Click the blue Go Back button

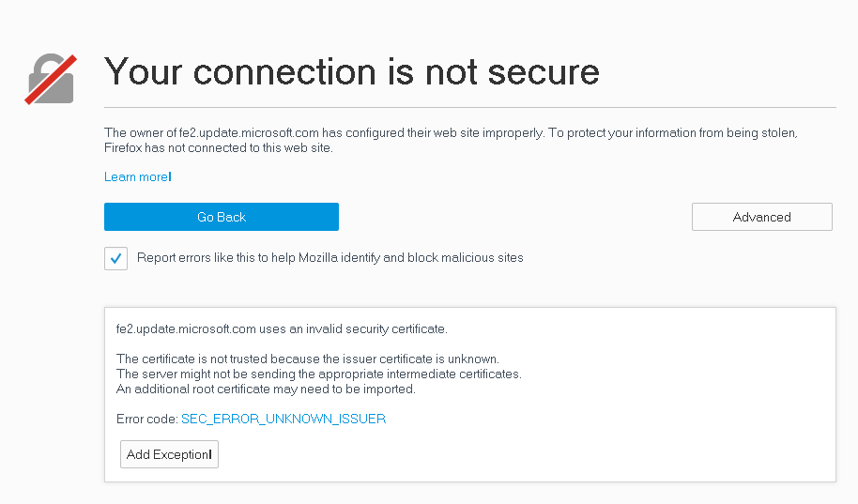pyautogui.click(x=222, y=217)
